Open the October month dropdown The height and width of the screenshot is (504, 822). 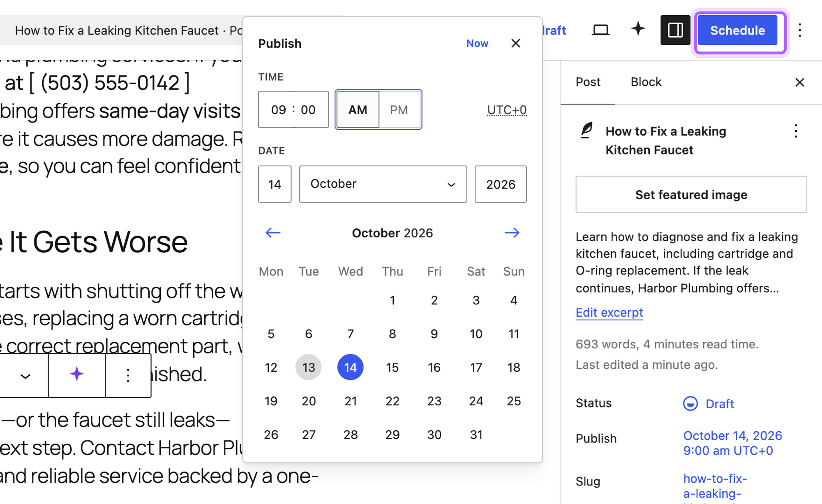point(383,184)
